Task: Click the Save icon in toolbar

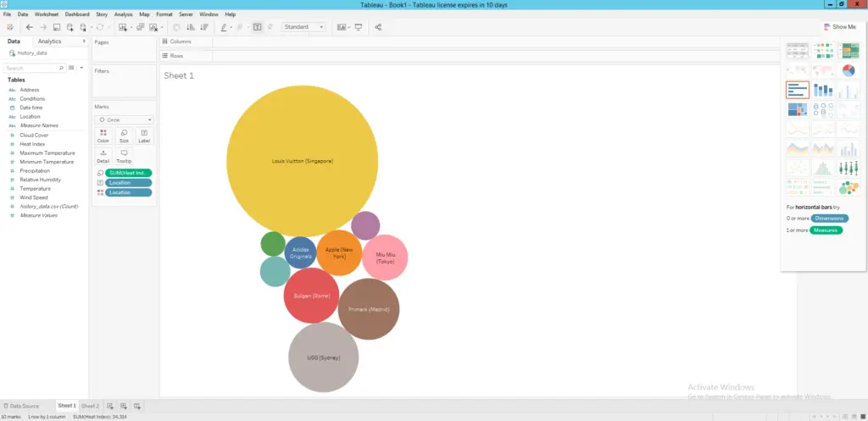Action: coord(57,27)
